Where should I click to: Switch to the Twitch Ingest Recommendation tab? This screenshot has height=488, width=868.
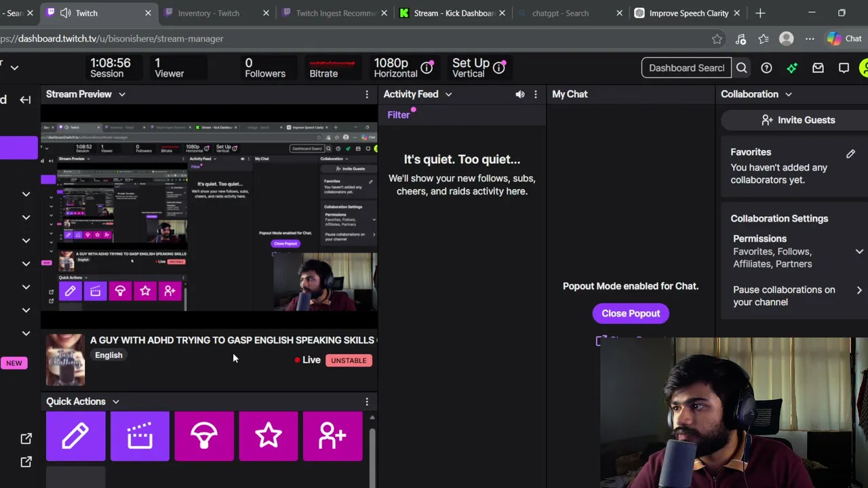[336, 13]
